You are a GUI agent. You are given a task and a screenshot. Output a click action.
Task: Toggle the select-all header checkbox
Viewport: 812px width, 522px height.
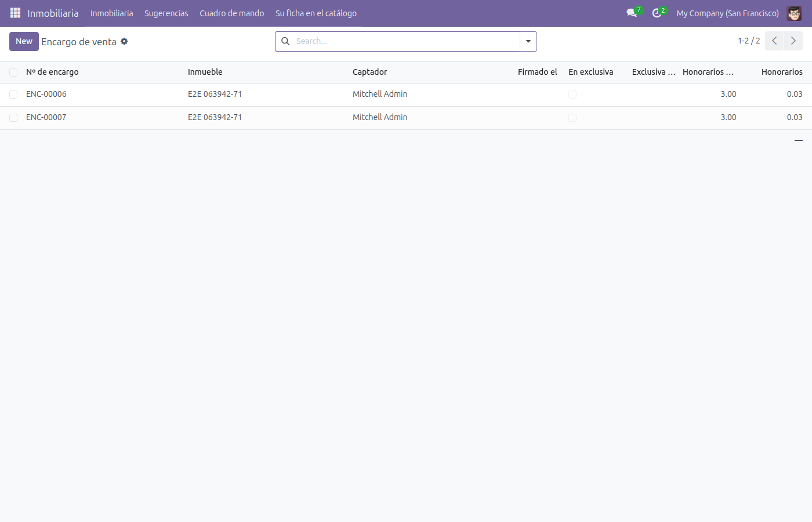pos(13,72)
